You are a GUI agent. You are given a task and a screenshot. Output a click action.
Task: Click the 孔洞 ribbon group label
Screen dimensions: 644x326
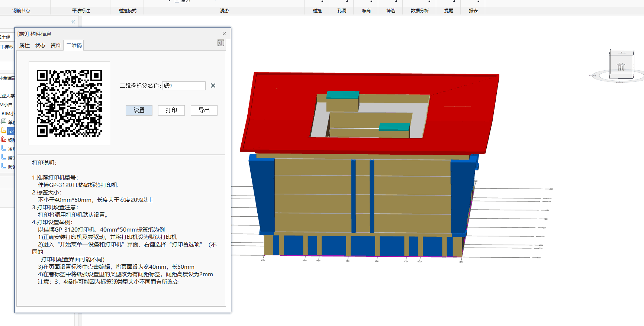342,11
